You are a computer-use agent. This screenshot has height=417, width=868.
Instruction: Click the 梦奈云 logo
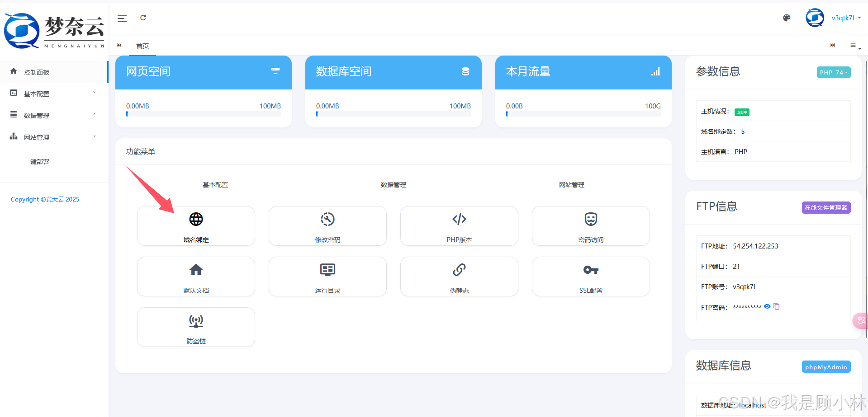pos(54,30)
